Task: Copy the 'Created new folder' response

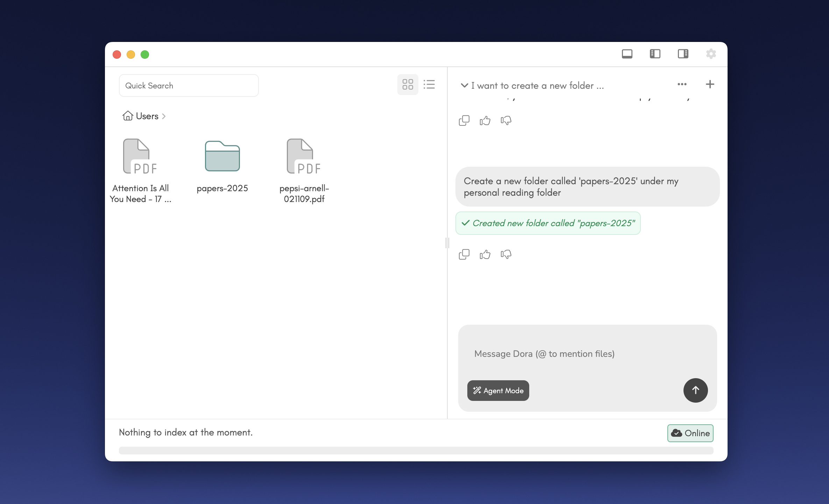Action: tap(464, 254)
